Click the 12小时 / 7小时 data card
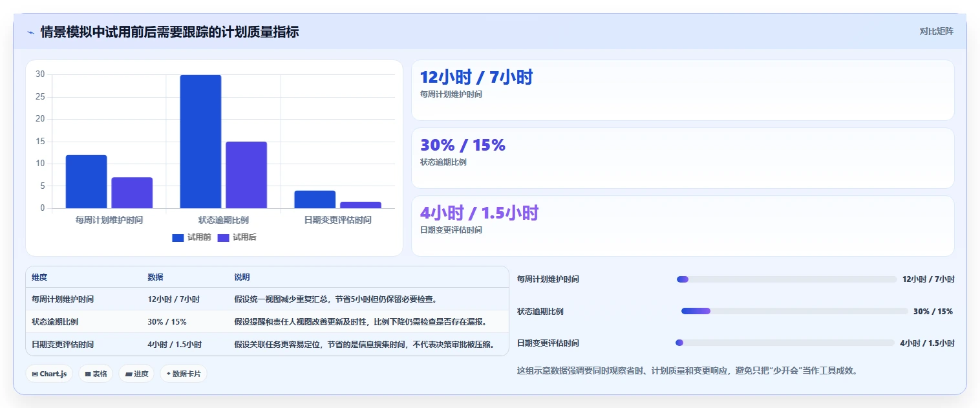980x408 pixels. click(683, 90)
